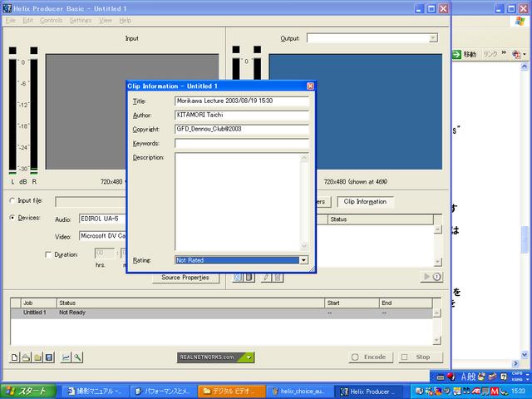Click the Stop button
Image resolution: width=532 pixels, height=399 pixels.
click(420, 357)
